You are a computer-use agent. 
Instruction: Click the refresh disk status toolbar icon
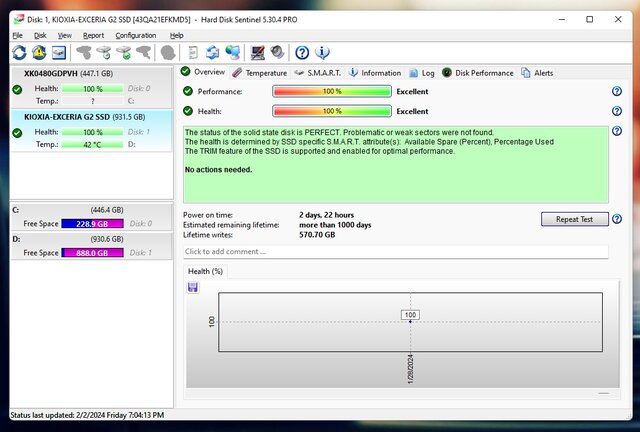click(19, 52)
